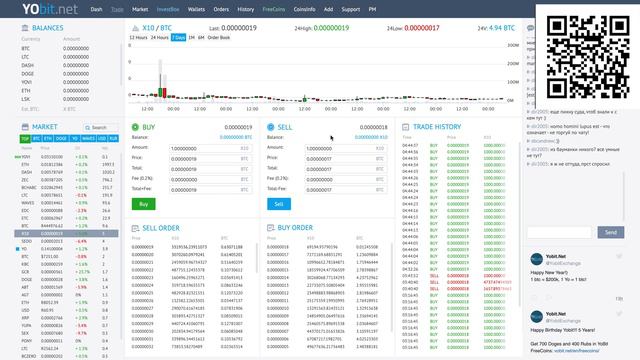Open the Trade page
The width and height of the screenshot is (640, 360).
(x=117, y=9)
